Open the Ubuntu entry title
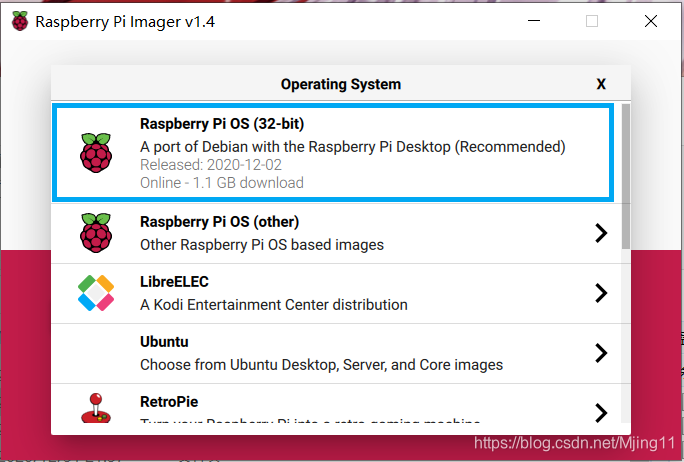This screenshot has height=462, width=684. [164, 342]
